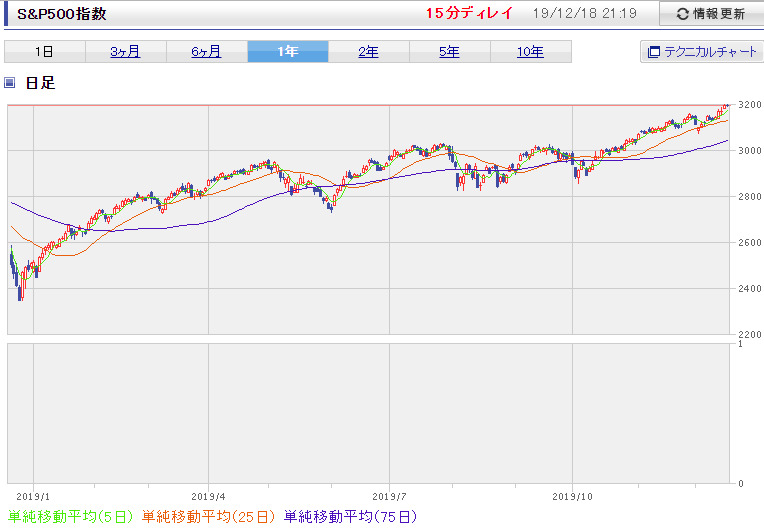
Task: Click the 19/12/18 21:19 timestamp
Action: pyautogui.click(x=585, y=13)
